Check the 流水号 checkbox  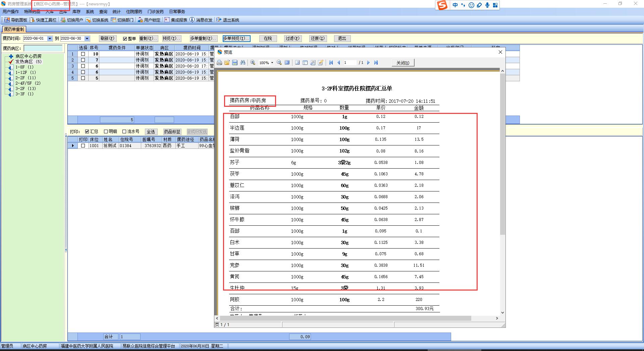click(x=124, y=132)
